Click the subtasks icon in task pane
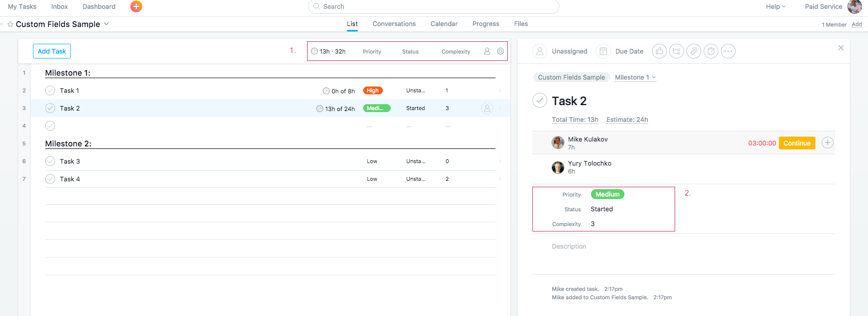 pos(677,51)
